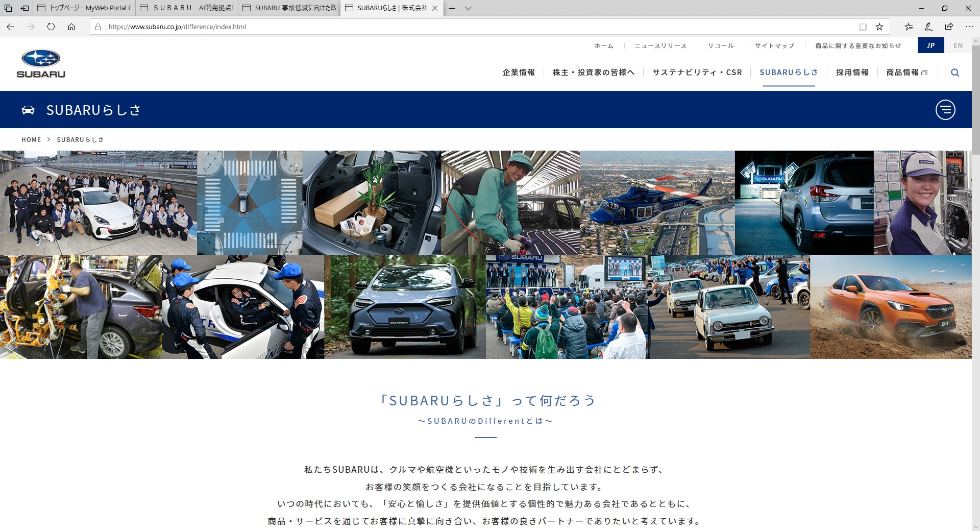Viewport: 980px width, 531px height.
Task: Open a new browser tab
Action: click(452, 8)
